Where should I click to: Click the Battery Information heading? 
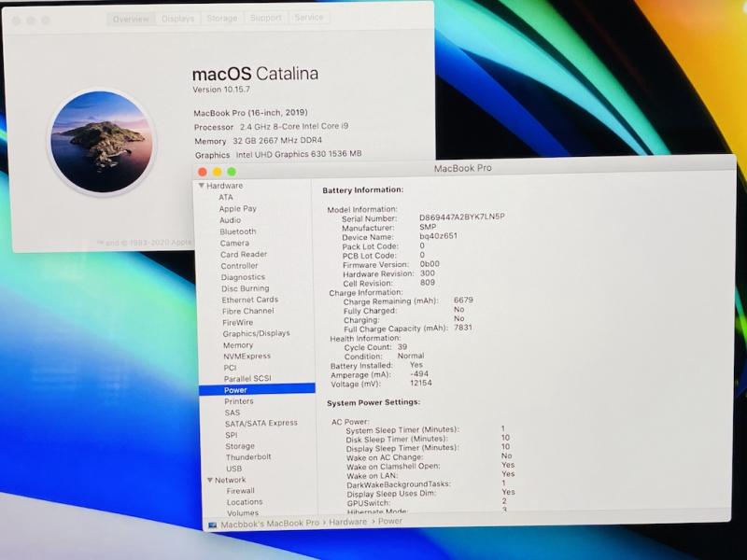[362, 190]
